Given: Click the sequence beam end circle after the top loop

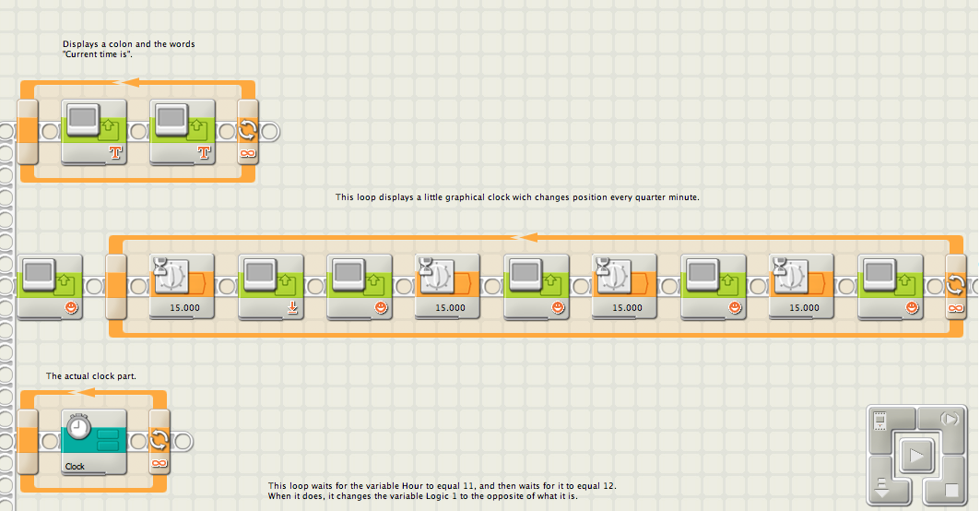Looking at the screenshot, I should click(270, 132).
